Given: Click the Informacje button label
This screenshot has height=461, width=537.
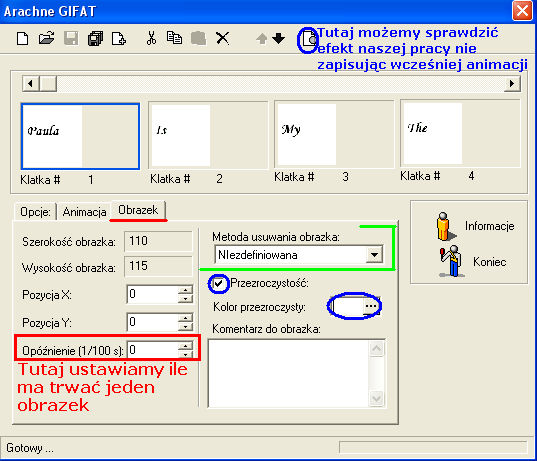Looking at the screenshot, I should click(x=489, y=226).
